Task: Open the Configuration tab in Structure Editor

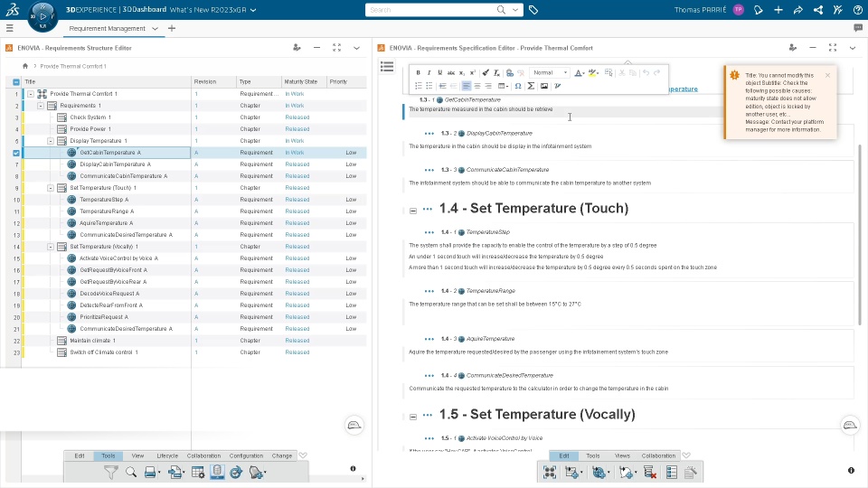Action: tap(246, 455)
